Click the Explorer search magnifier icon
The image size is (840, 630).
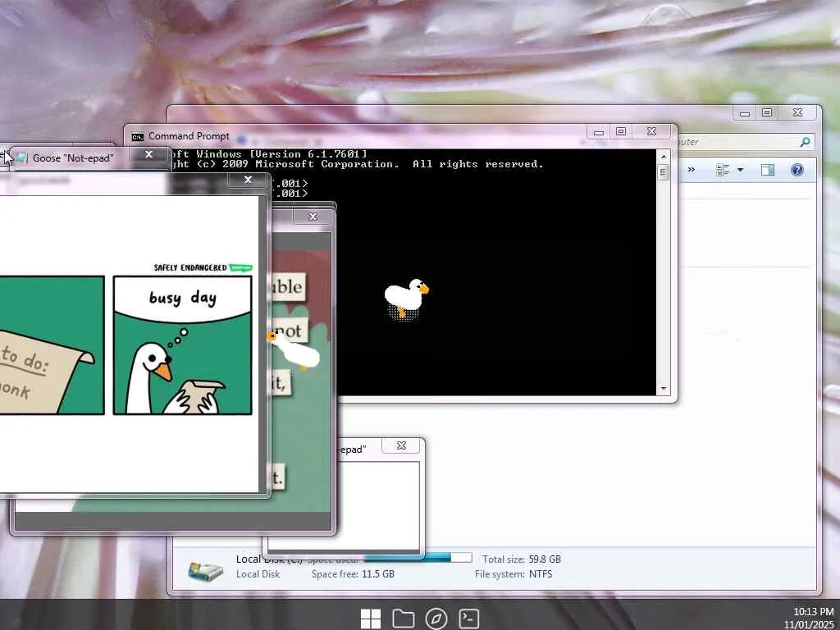pos(805,142)
